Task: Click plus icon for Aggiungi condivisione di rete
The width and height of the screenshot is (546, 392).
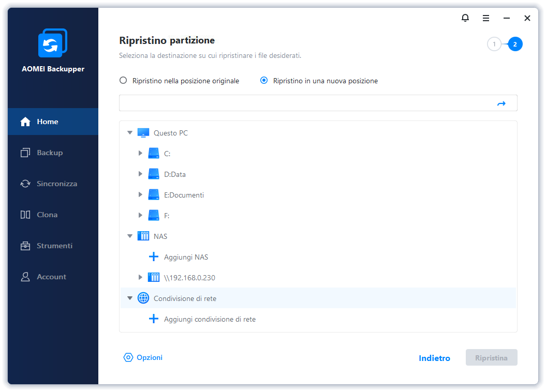Action: click(x=154, y=319)
